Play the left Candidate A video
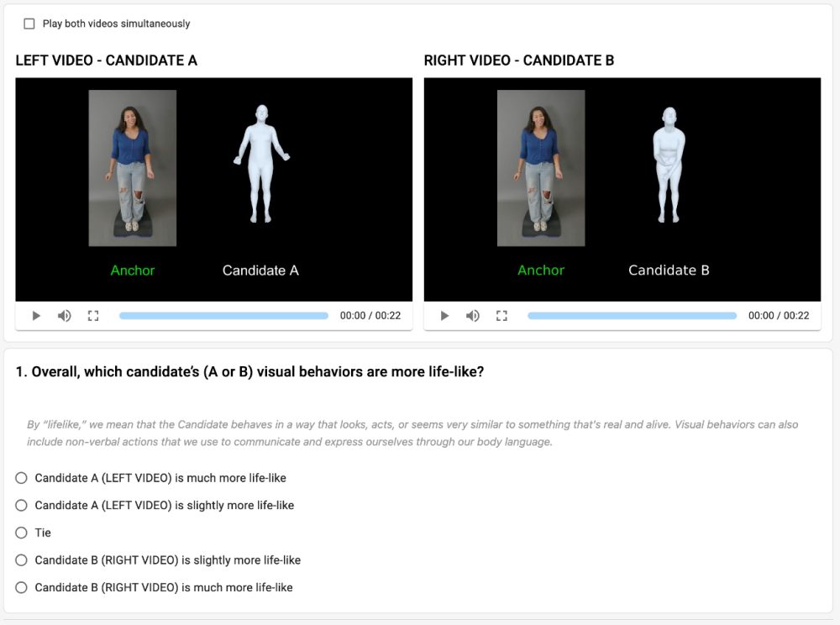Viewport: 840px width, 625px height. 36,316
